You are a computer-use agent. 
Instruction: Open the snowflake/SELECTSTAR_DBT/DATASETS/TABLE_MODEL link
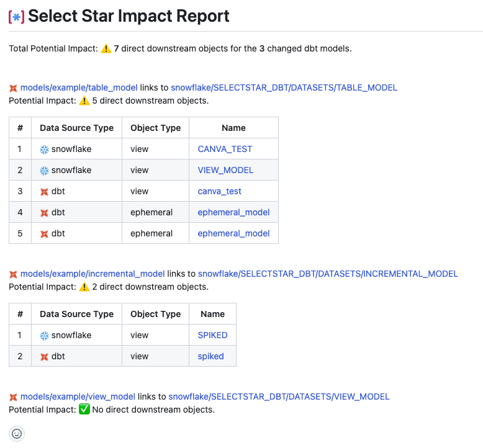284,88
